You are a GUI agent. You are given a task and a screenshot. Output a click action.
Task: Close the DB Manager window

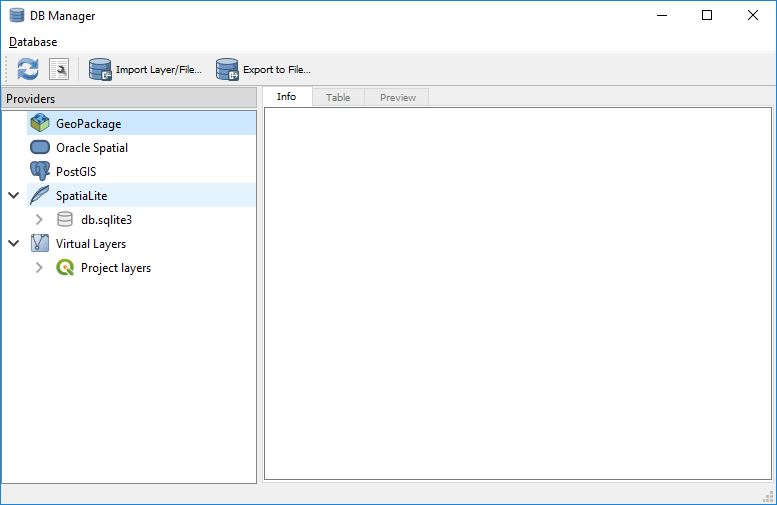(x=753, y=15)
